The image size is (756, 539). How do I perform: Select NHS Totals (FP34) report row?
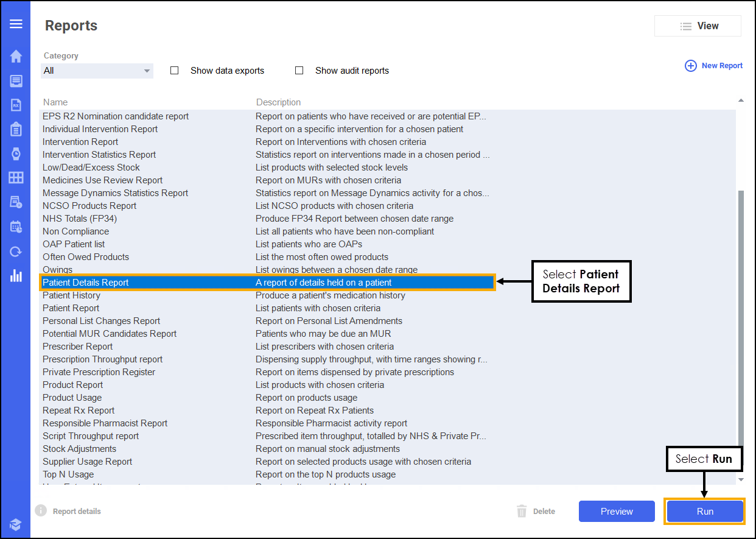pyautogui.click(x=80, y=219)
